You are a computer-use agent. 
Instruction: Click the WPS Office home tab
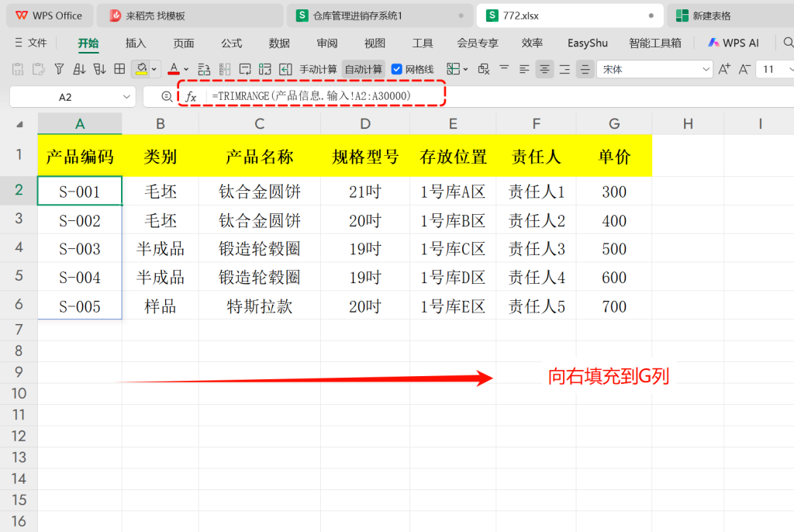click(x=49, y=16)
